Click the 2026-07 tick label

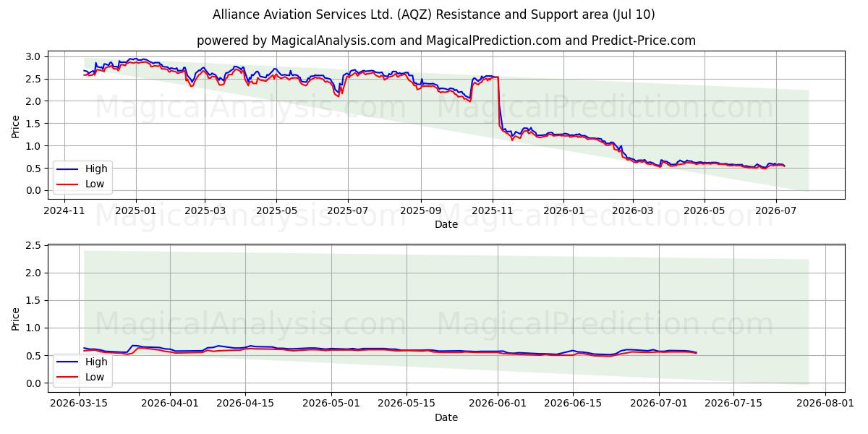[775, 210]
